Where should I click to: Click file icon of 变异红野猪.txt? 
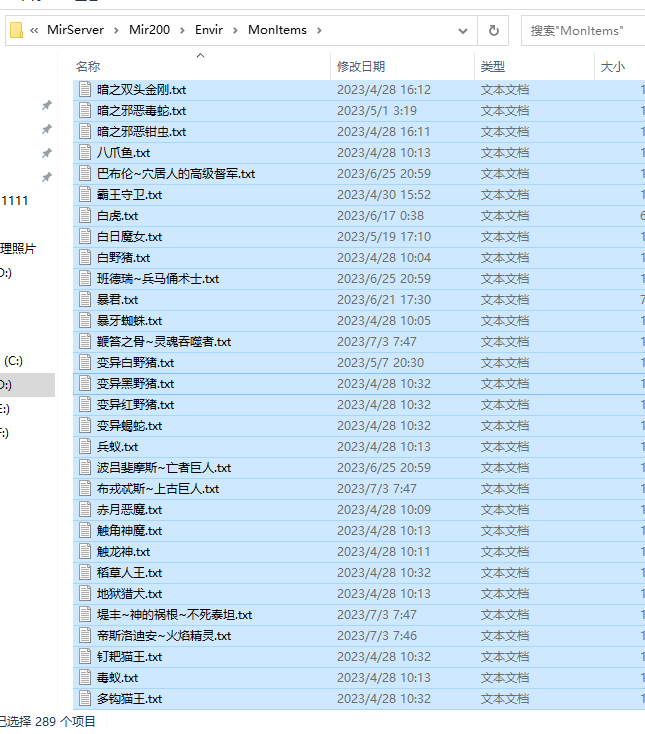point(85,404)
